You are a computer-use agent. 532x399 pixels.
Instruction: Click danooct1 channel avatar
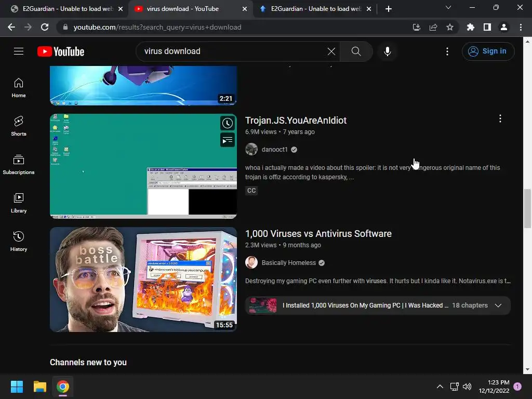pos(251,149)
